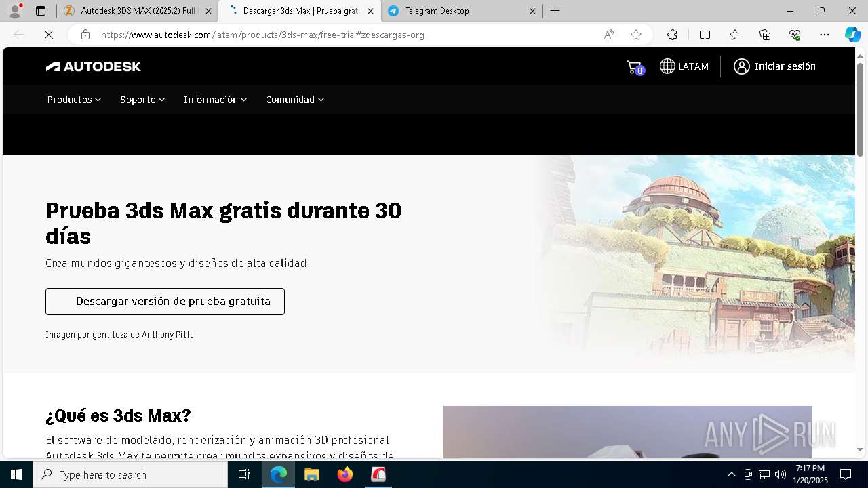Viewport: 868px width, 488px height.
Task: Open the Favorites list icon
Action: 735,35
